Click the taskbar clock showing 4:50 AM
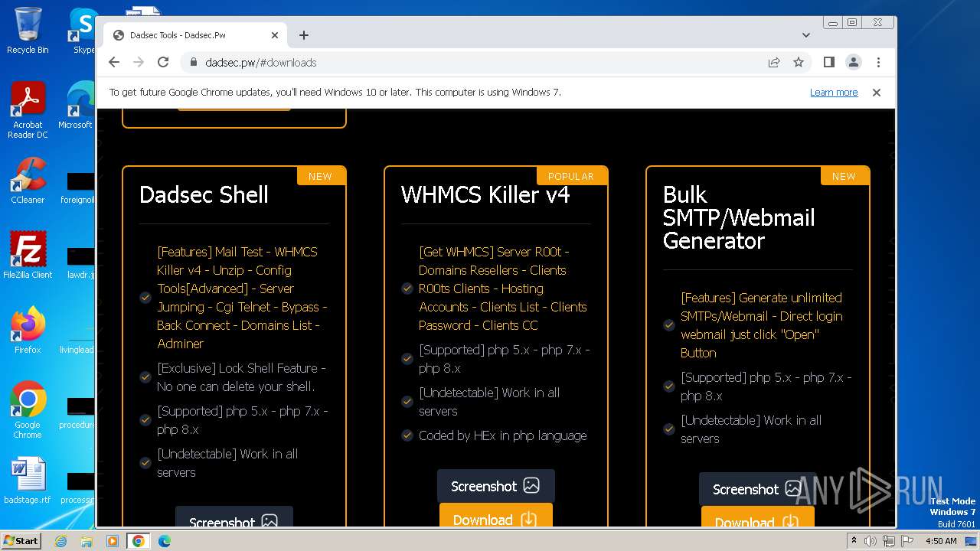The image size is (980, 551). point(941,541)
